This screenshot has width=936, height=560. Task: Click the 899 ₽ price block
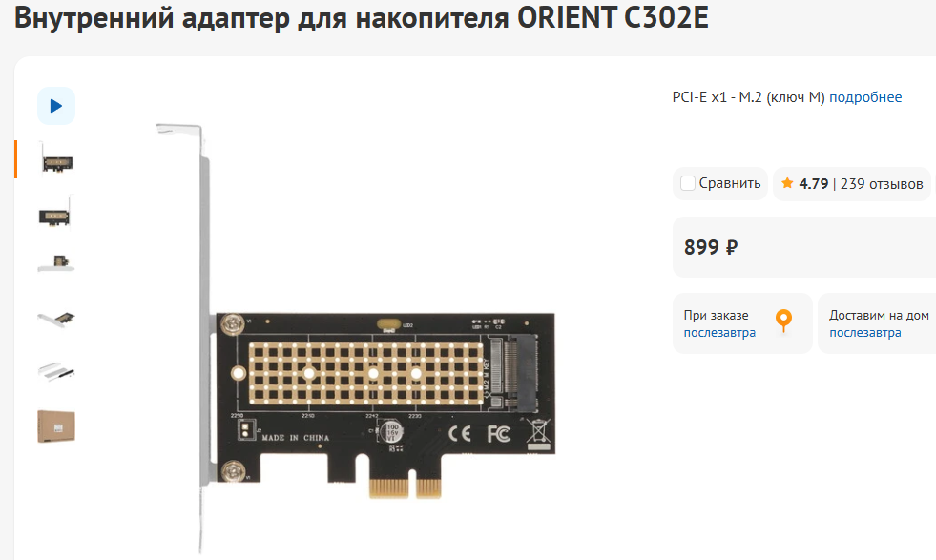coord(804,247)
